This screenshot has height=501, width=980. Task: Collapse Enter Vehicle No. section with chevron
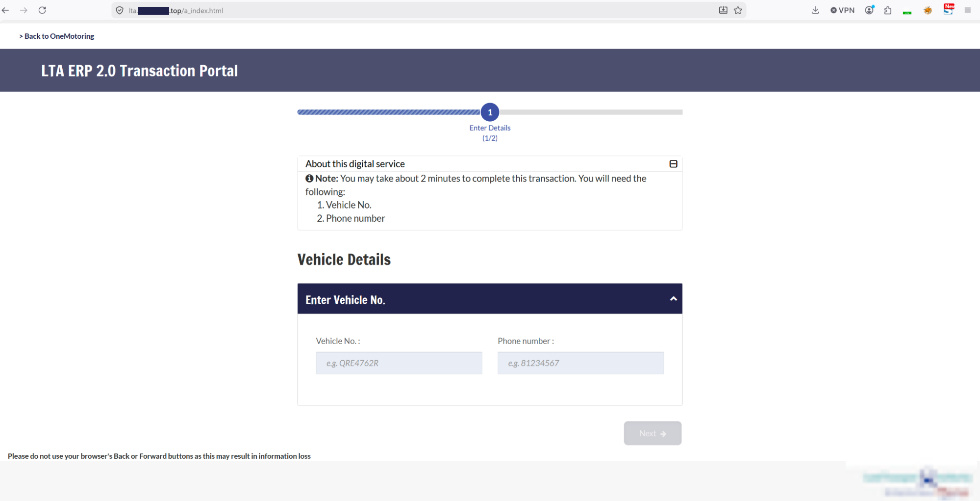(x=673, y=298)
